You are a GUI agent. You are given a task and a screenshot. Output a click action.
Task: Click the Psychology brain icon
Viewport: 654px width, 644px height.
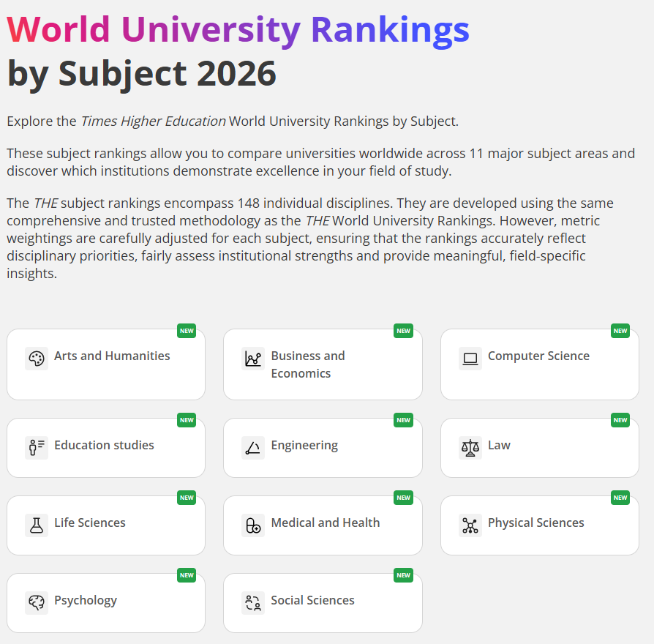pos(37,602)
